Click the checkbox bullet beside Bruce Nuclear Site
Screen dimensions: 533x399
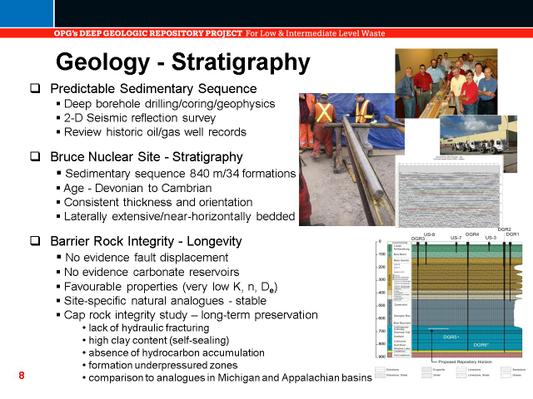click(x=35, y=157)
